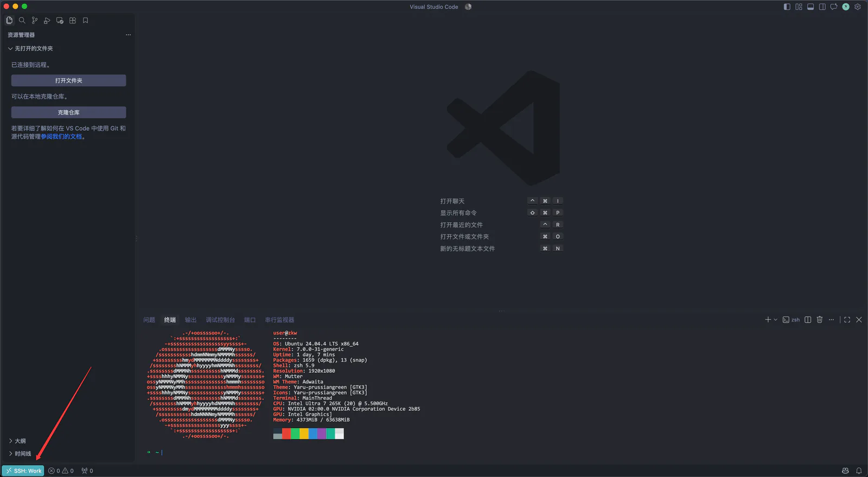Open the Extensions view icon
Image resolution: width=868 pixels, height=477 pixels.
tap(73, 21)
